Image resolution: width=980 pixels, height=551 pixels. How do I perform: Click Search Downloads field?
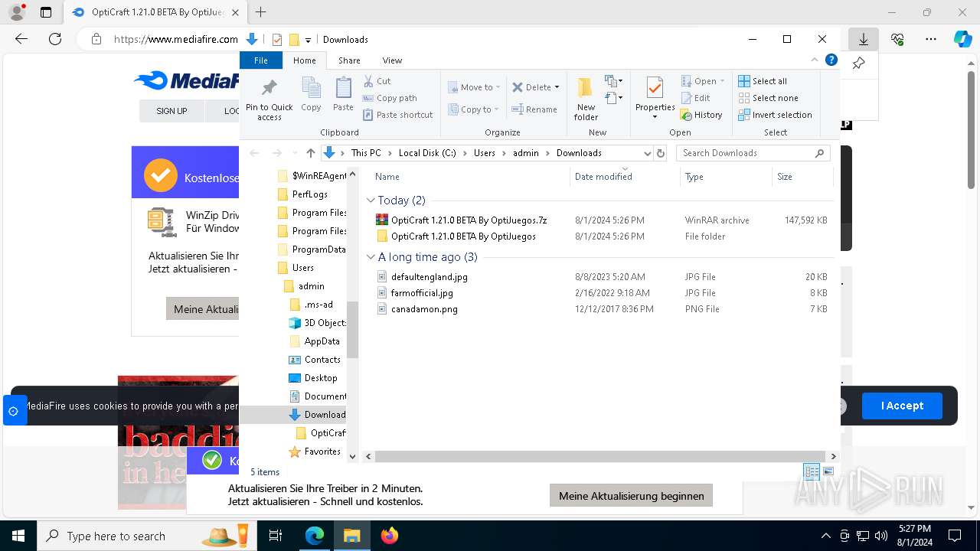pyautogui.click(x=753, y=153)
